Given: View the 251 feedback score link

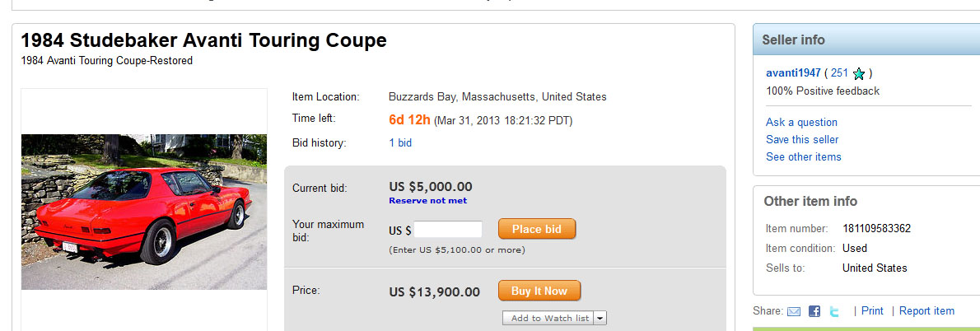Looking at the screenshot, I should pyautogui.click(x=839, y=72).
